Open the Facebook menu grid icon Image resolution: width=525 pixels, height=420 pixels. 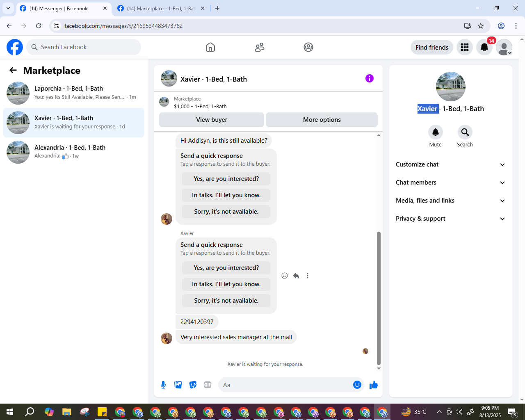tap(465, 47)
